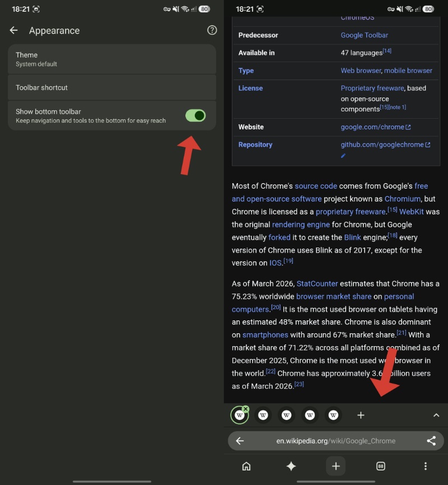The image size is (448, 485).
Task: Open the Proprietary freeware infobox link
Action: coord(372,88)
